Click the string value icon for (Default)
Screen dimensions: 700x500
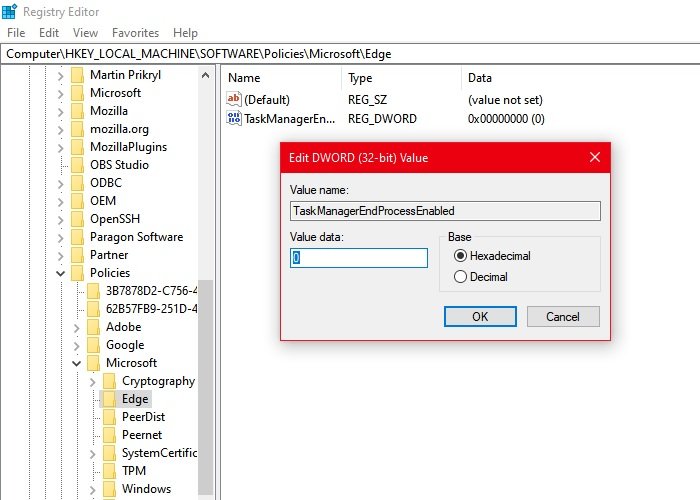click(234, 99)
